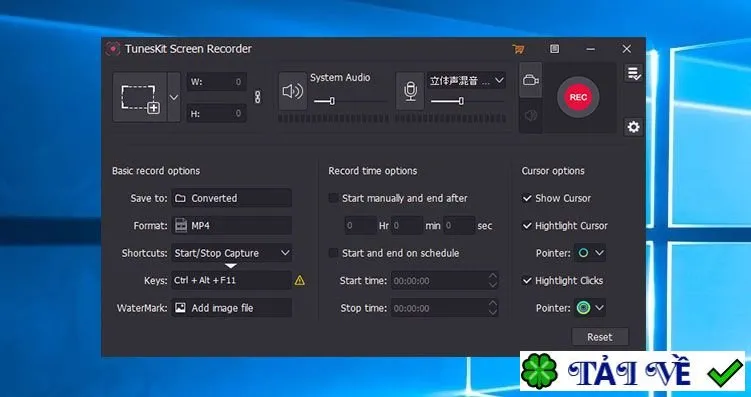Open the microphone device dropdown

point(467,80)
